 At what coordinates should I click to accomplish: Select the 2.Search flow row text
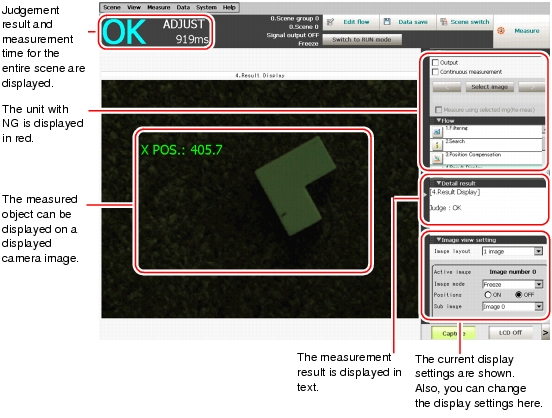(x=455, y=141)
